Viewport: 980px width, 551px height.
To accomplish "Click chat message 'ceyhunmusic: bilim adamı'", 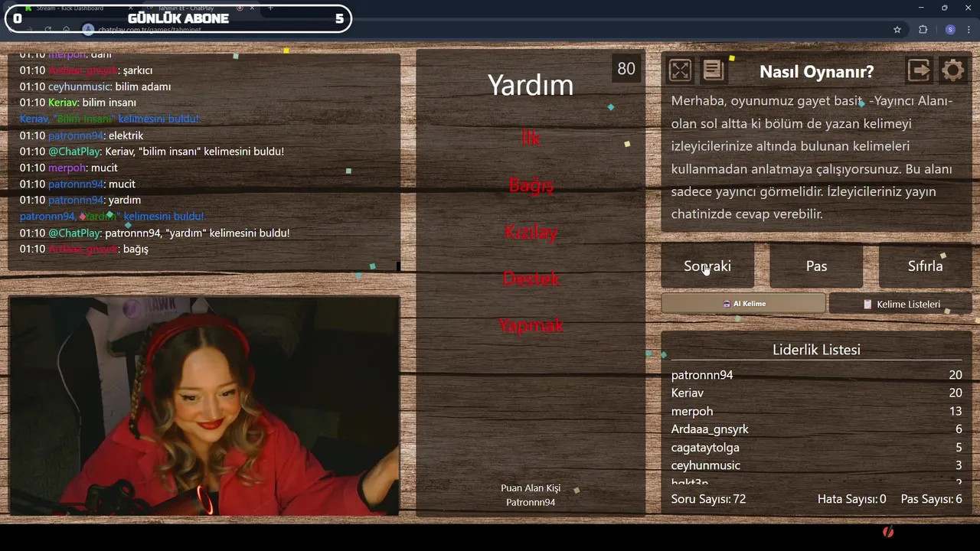I will [95, 86].
